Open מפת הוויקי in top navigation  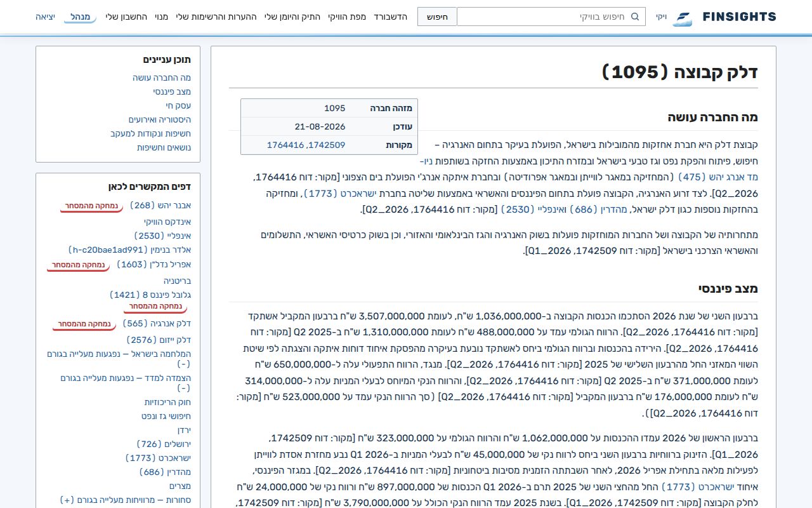coord(347,17)
